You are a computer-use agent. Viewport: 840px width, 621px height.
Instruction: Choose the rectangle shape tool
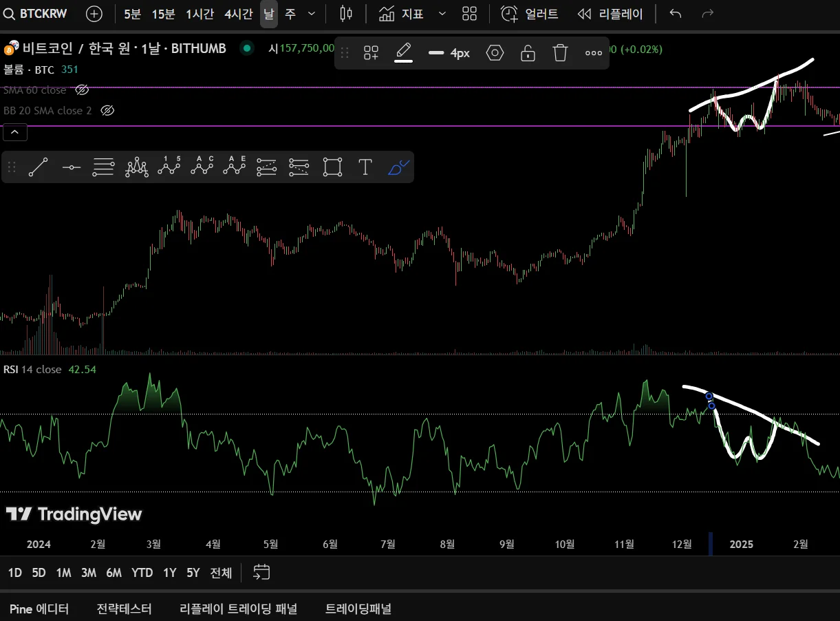point(332,167)
